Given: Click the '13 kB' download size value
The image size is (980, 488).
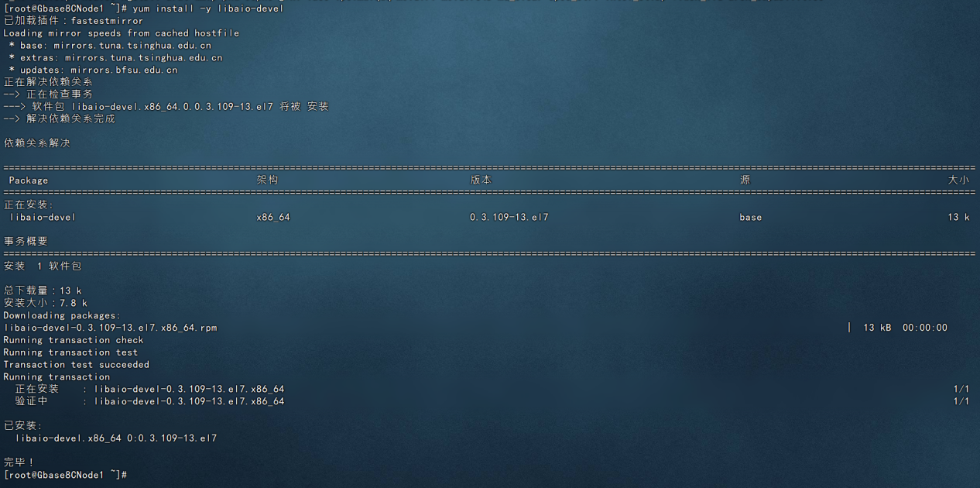Looking at the screenshot, I should [x=877, y=328].
